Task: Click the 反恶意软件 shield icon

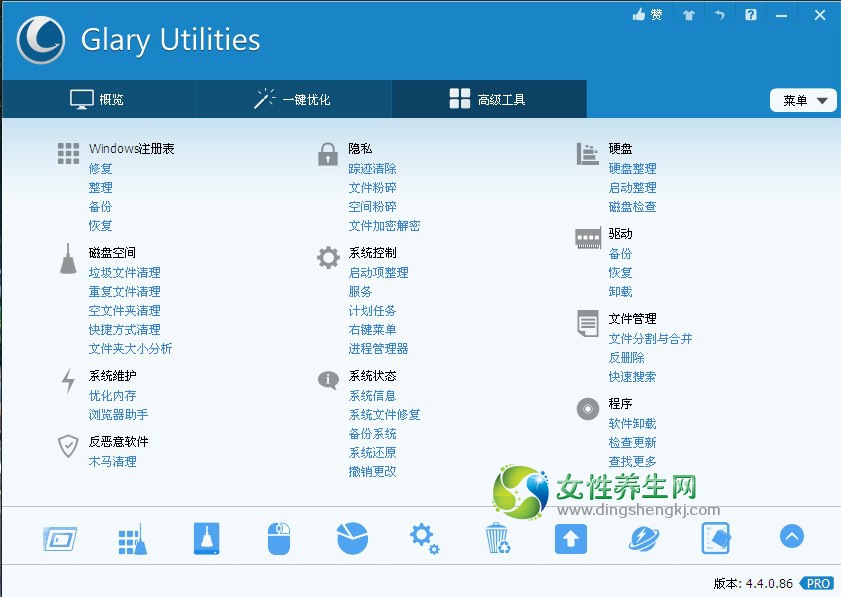Action: point(68,446)
